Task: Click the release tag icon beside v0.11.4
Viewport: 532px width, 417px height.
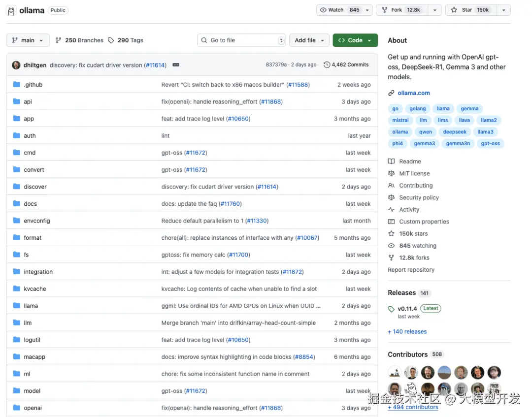Action: (x=391, y=309)
